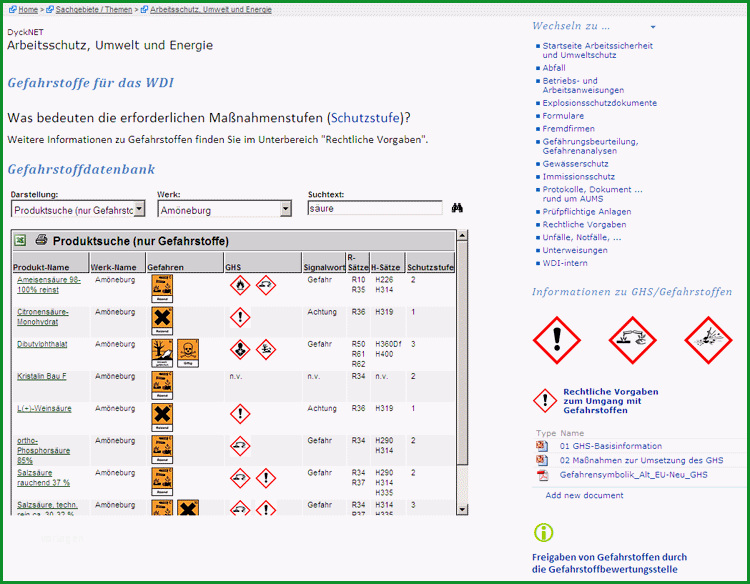750x584 pixels.
Task: Open Dibutylphthalat product link
Action: click(x=42, y=344)
